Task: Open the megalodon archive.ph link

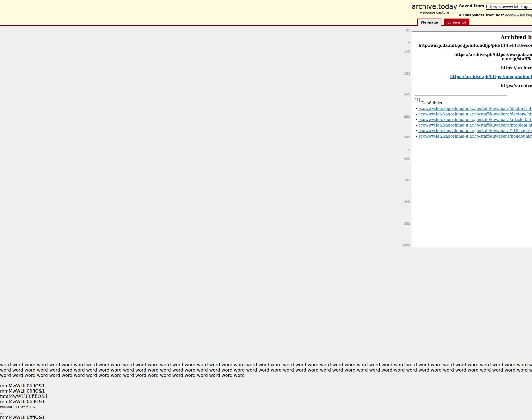Action: pyautogui.click(x=491, y=77)
